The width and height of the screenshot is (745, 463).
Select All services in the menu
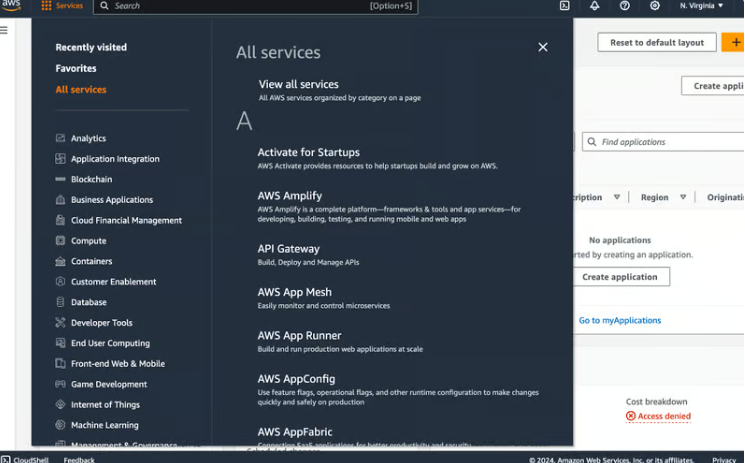pyautogui.click(x=81, y=89)
